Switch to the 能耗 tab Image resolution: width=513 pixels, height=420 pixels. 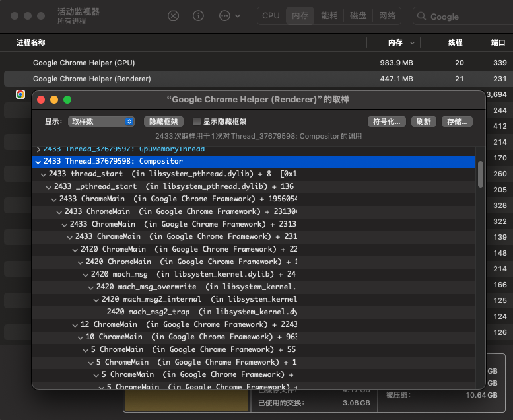click(x=329, y=16)
